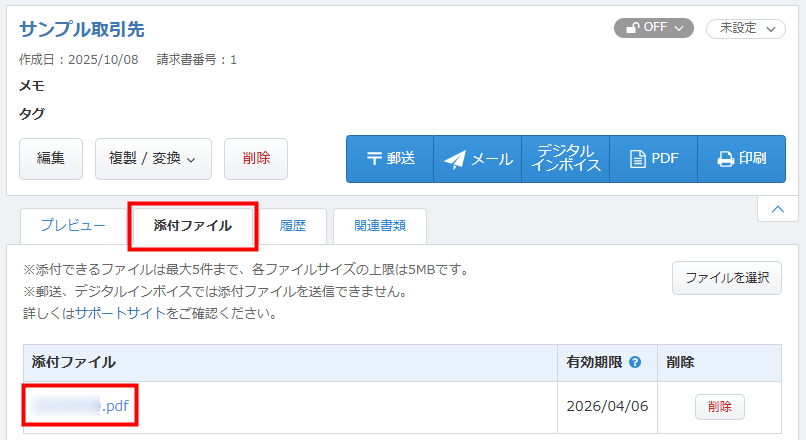Click the 郵送 (postal mail) button

coord(389,159)
